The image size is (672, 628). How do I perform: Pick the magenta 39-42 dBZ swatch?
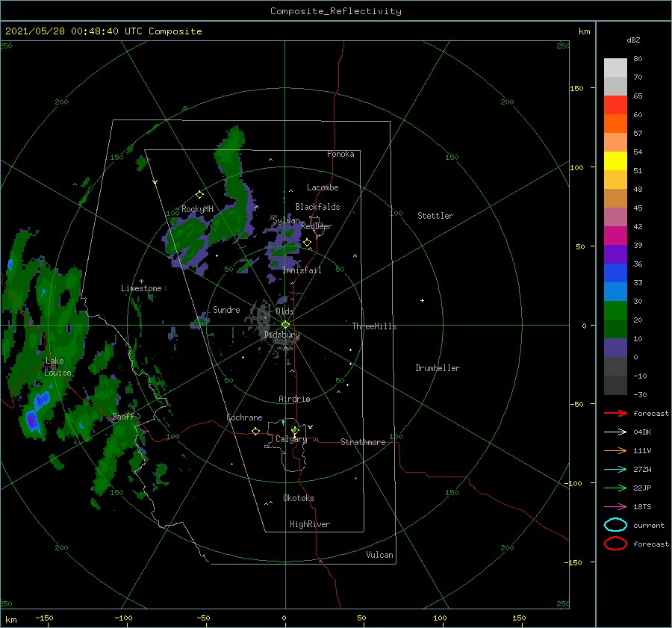pos(615,236)
